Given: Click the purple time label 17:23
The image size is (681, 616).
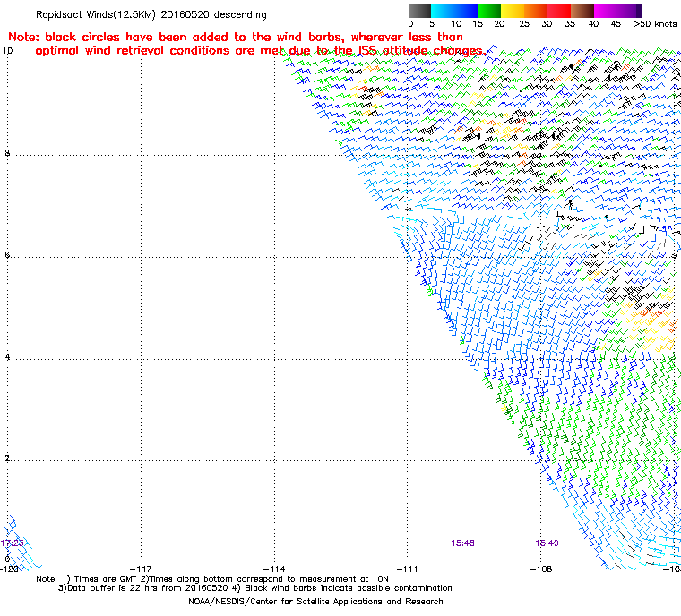Looking at the screenshot, I should click(x=13, y=543).
